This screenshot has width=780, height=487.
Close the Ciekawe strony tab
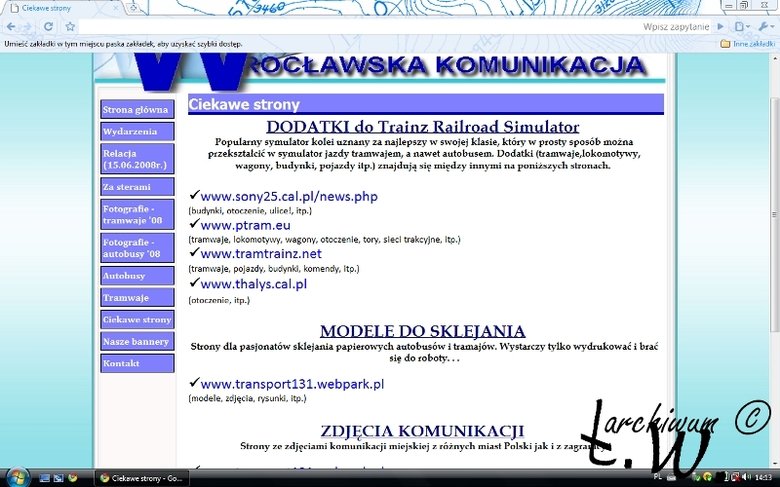pos(116,8)
